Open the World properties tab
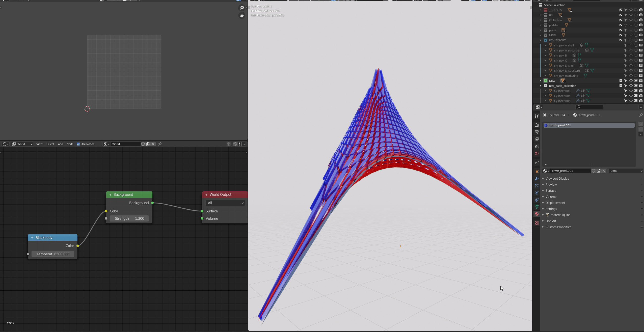The width and height of the screenshot is (644, 332). tap(536, 153)
